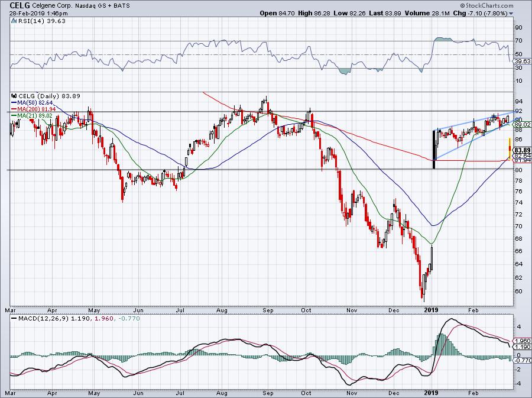
Task: Click the 2019 label under the price chart
Action: tap(432, 310)
